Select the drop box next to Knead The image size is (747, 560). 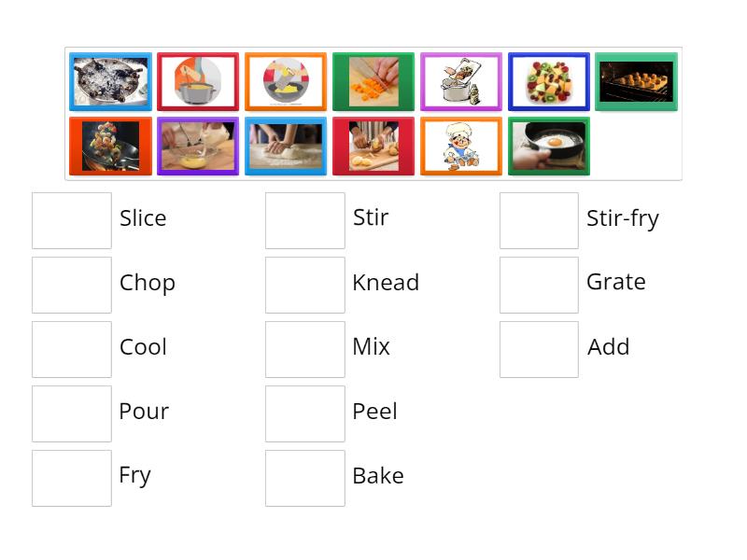(305, 285)
